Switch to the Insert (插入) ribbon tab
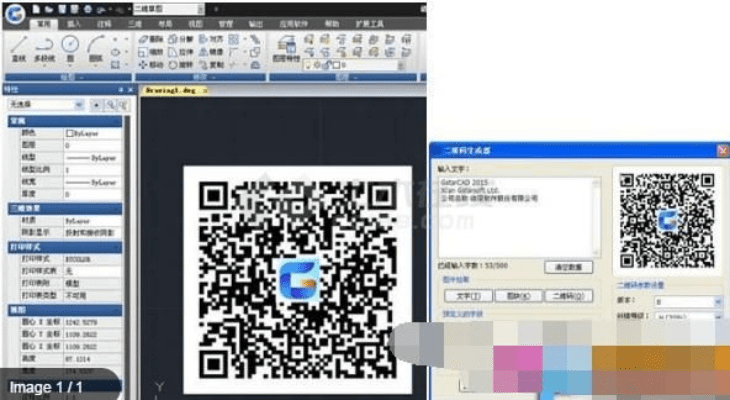730x400 pixels. [x=74, y=20]
